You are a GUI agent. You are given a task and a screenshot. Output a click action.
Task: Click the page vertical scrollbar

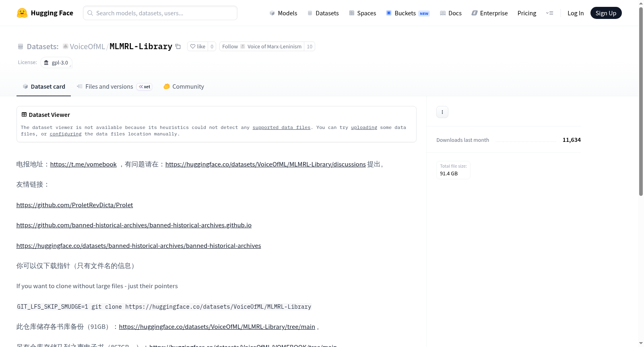click(x=641, y=101)
